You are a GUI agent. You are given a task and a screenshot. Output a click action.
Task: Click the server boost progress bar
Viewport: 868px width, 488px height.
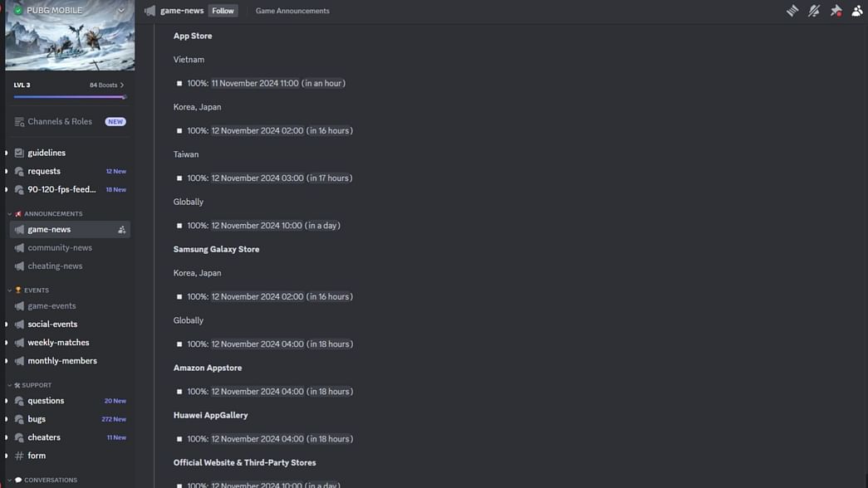pyautogui.click(x=70, y=97)
